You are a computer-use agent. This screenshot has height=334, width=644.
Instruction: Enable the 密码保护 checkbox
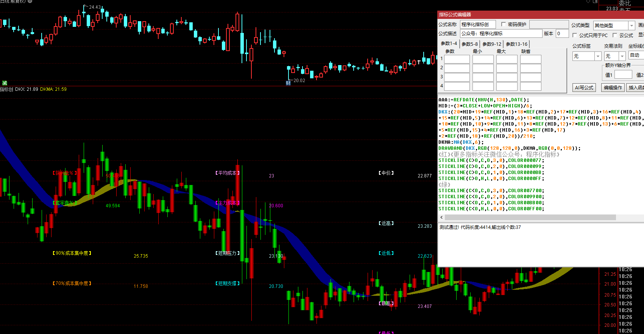pyautogui.click(x=504, y=24)
